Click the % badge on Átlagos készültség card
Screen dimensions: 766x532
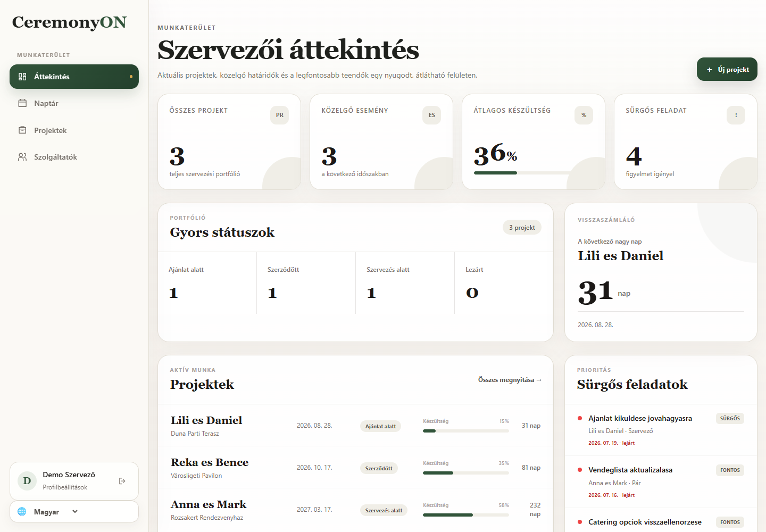coord(584,115)
